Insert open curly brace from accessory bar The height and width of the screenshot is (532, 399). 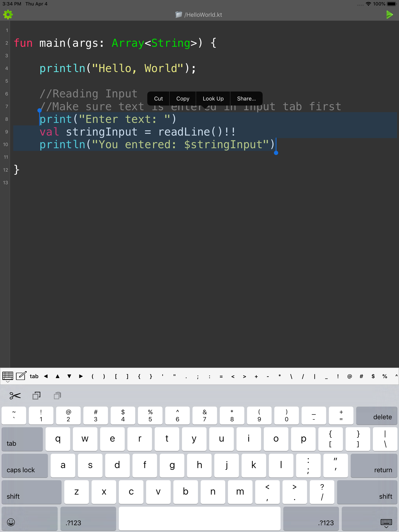[x=139, y=376]
